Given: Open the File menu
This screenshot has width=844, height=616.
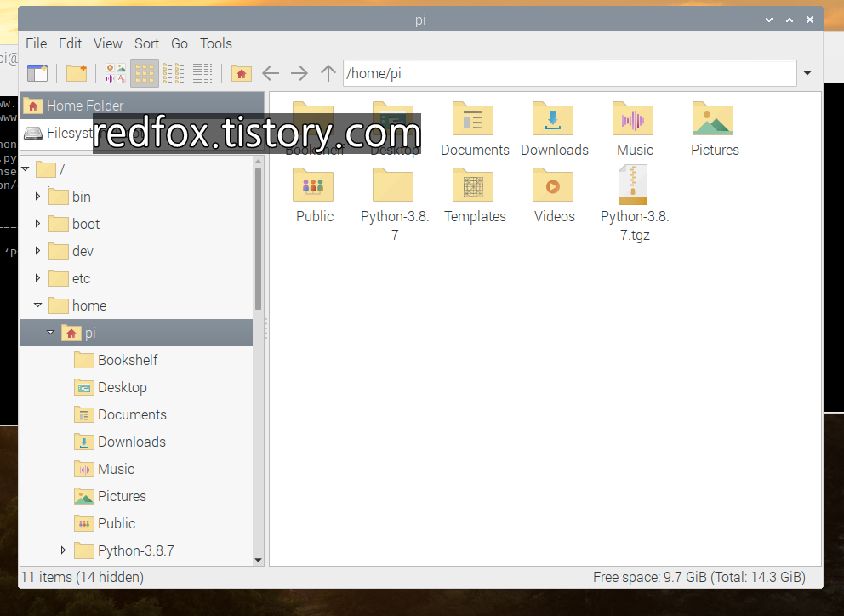Looking at the screenshot, I should [36, 43].
